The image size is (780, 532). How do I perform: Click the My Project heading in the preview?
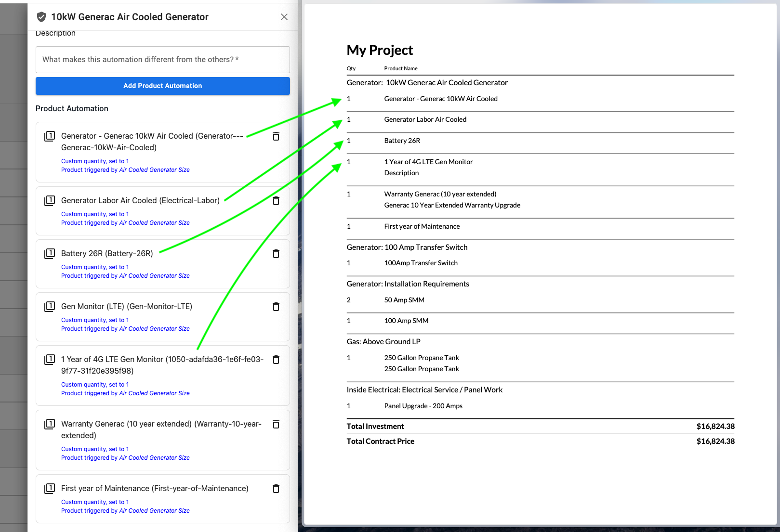[x=380, y=50]
